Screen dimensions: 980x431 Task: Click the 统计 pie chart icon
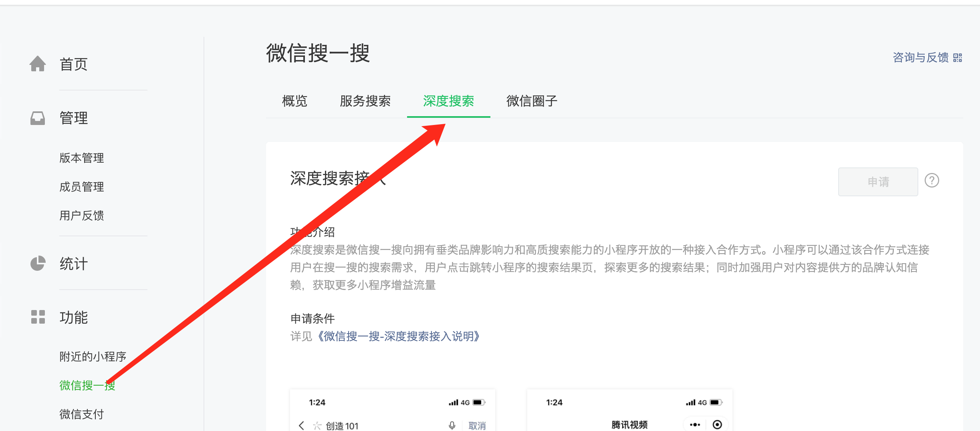(38, 264)
